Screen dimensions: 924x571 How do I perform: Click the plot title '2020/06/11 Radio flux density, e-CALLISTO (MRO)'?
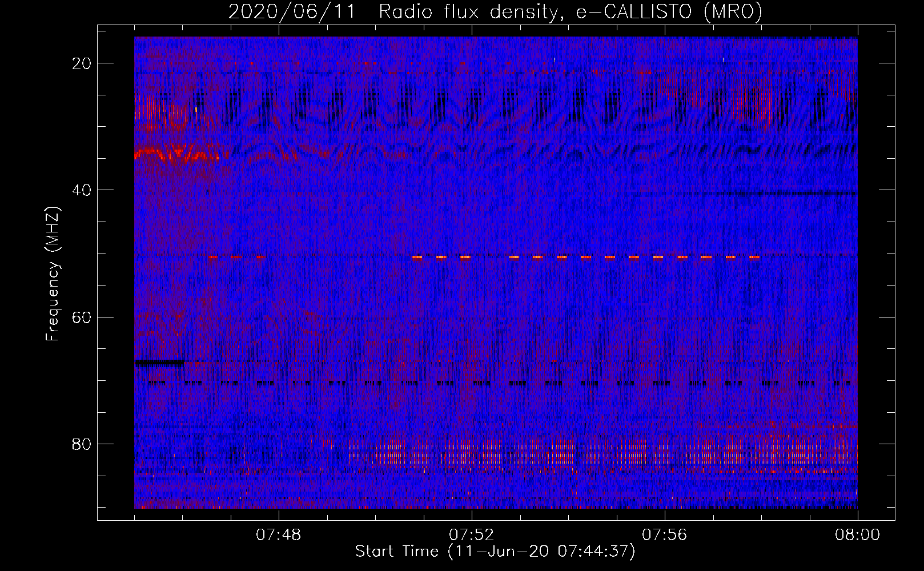(x=495, y=11)
